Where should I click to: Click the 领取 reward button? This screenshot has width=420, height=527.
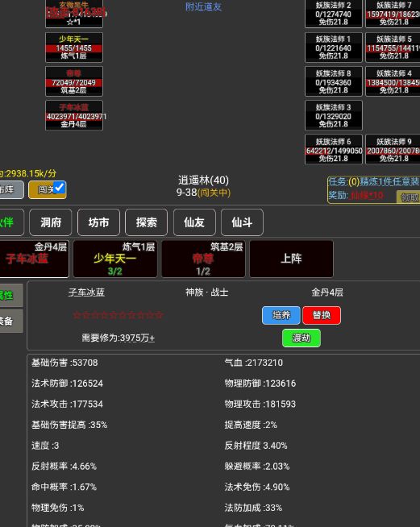pos(409,197)
